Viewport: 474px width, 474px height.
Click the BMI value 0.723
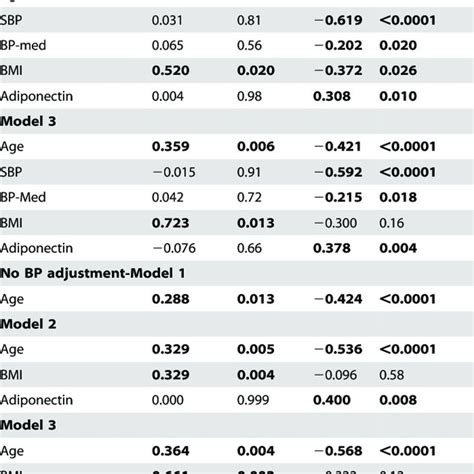click(x=170, y=223)
